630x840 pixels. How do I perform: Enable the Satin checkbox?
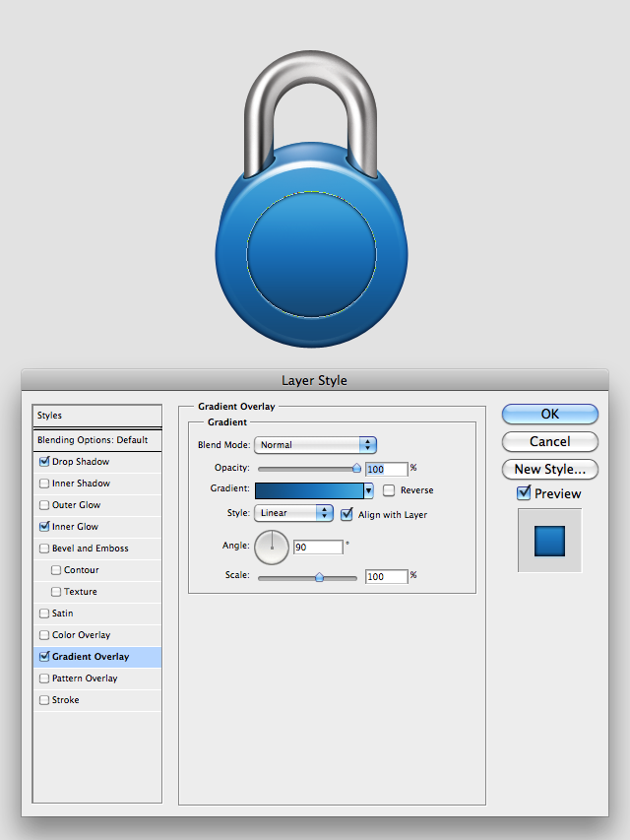coord(44,614)
